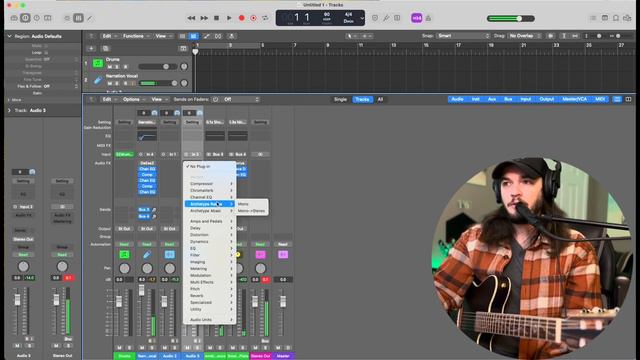Toggle the Audio channel strip filter button

458,99
